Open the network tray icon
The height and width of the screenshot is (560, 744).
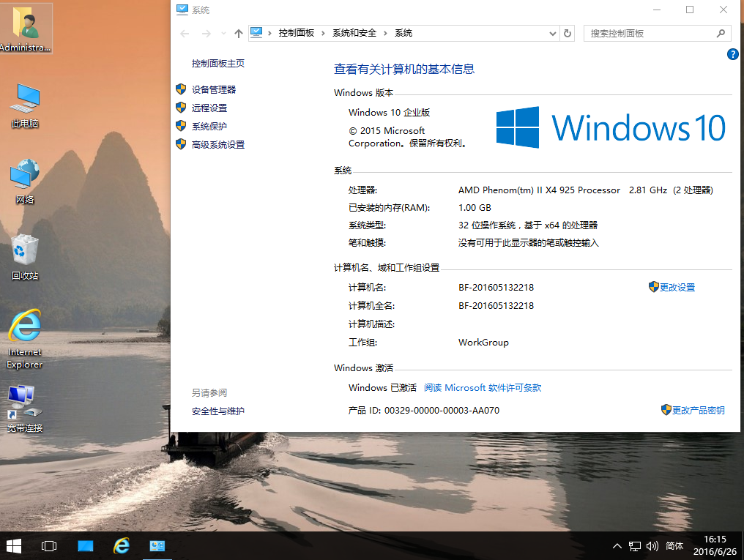tap(635, 546)
